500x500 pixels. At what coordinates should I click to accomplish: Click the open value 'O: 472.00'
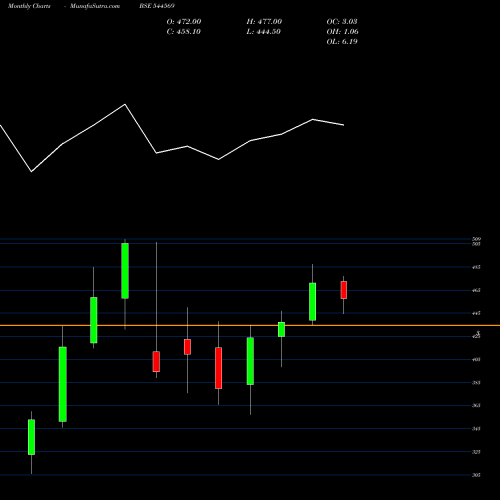coord(184,21)
